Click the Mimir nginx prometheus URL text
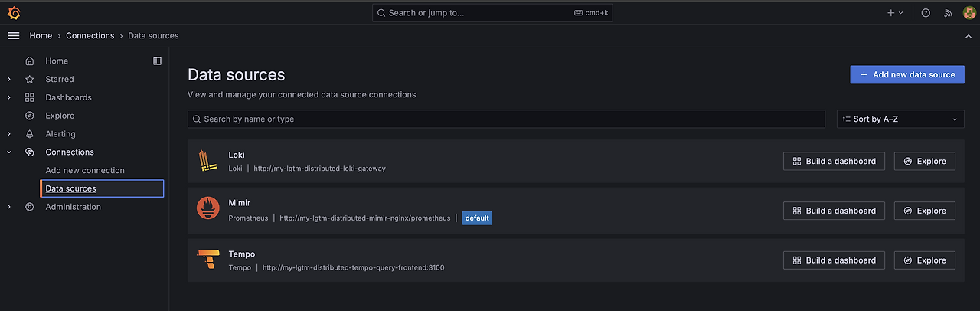Viewport: 980px width, 311px height. click(x=365, y=218)
